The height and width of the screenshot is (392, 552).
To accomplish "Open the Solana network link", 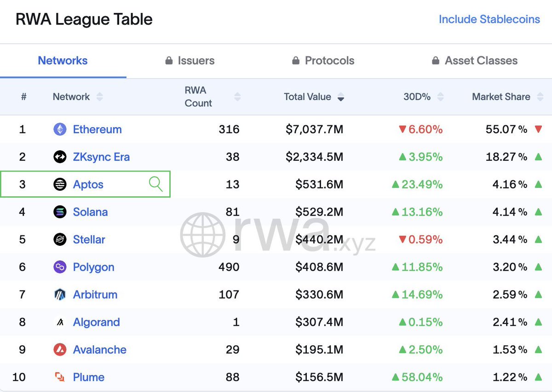I will tap(91, 212).
